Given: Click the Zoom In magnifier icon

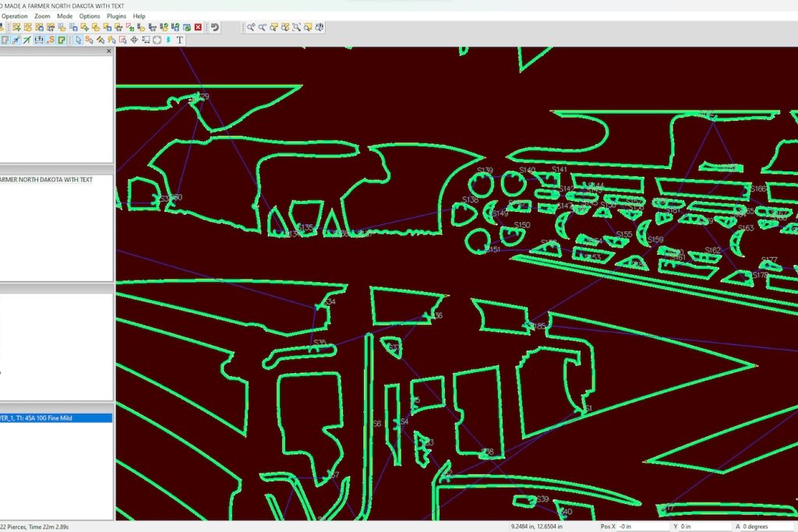Looking at the screenshot, I should pos(251,27).
